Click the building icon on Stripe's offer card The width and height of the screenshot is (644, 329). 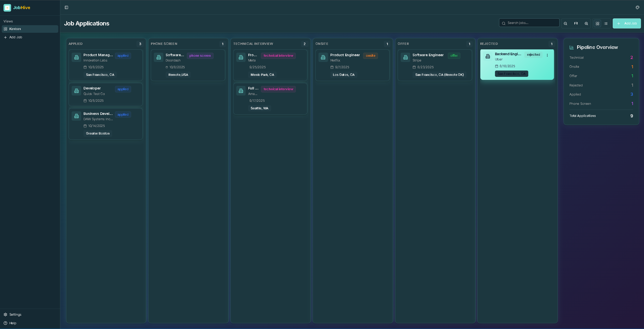405,57
